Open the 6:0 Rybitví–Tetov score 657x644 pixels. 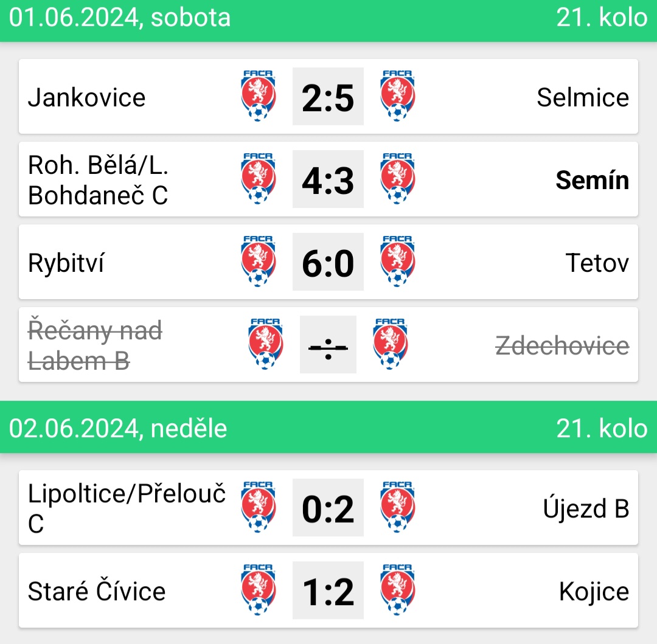tap(328, 261)
